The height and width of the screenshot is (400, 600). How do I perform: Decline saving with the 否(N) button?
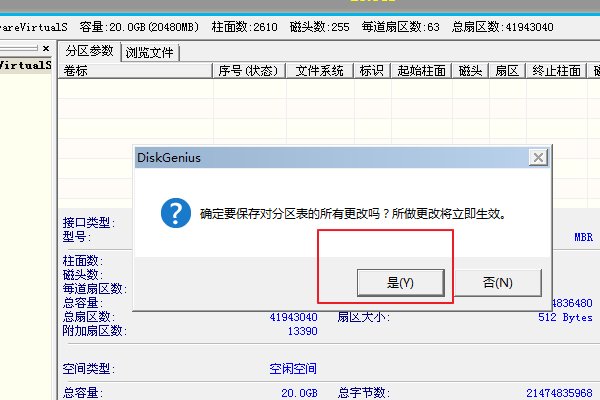click(497, 282)
